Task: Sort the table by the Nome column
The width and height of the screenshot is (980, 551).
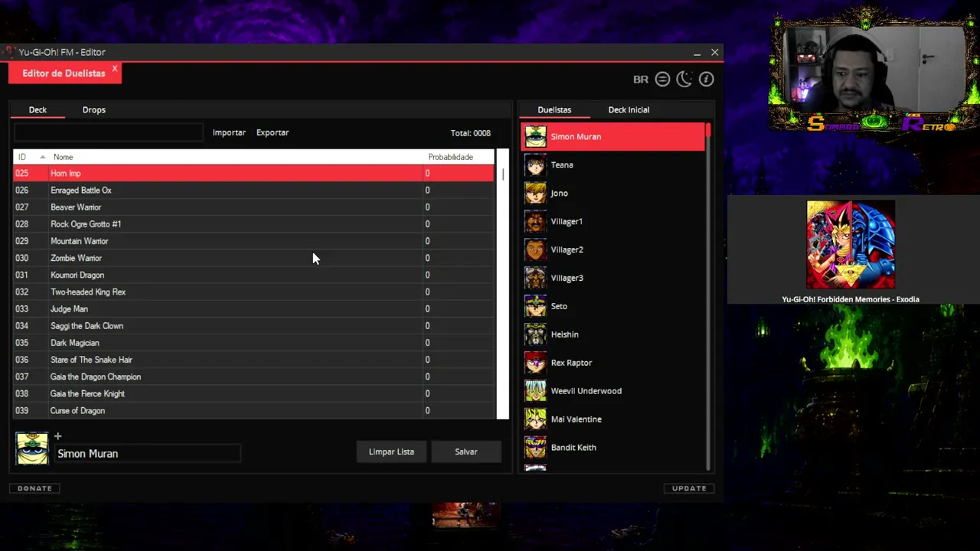Action: pos(236,157)
